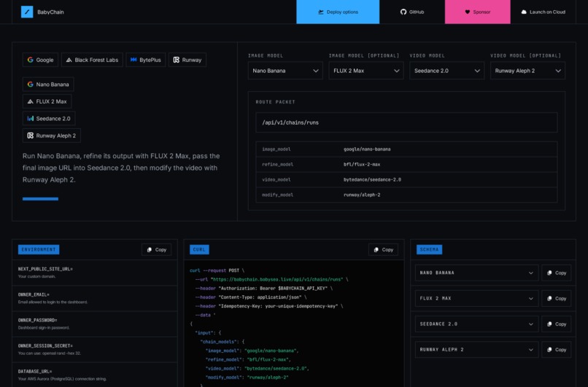Click the Runway icon on Runway Aleph 2
Viewport: 588px width, 387px height.
31,136
